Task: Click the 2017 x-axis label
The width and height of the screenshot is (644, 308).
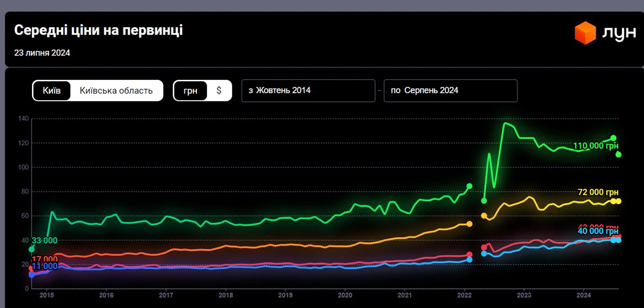Action: pos(166,295)
